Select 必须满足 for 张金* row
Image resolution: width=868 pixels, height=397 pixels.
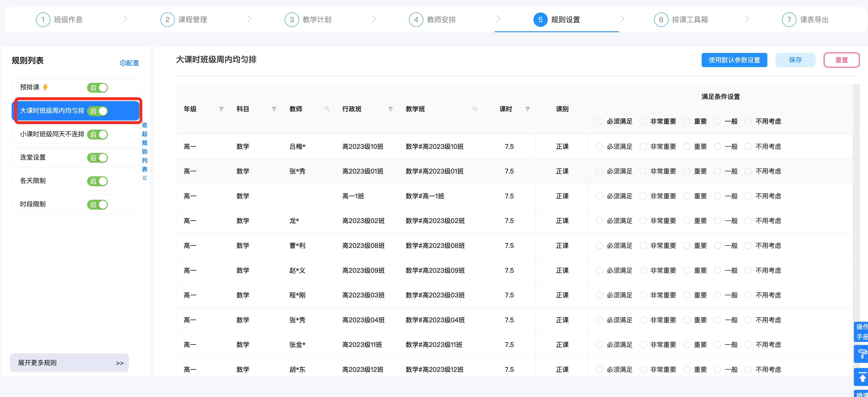click(599, 345)
